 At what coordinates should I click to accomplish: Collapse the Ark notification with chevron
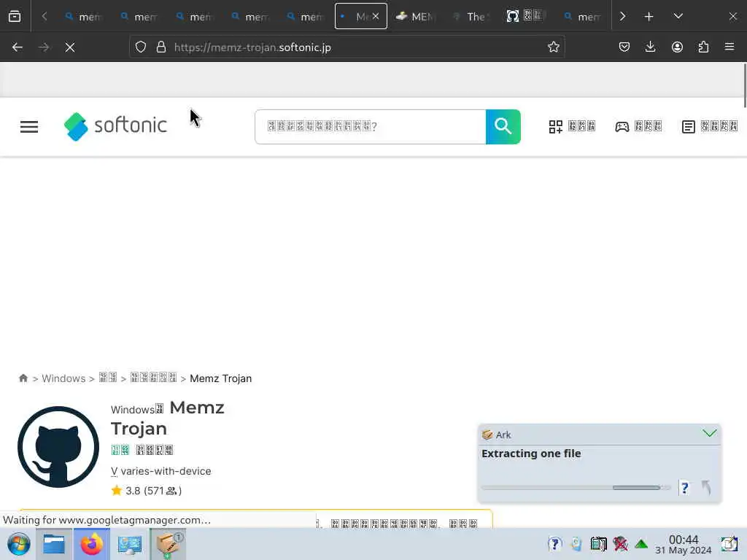pos(709,433)
